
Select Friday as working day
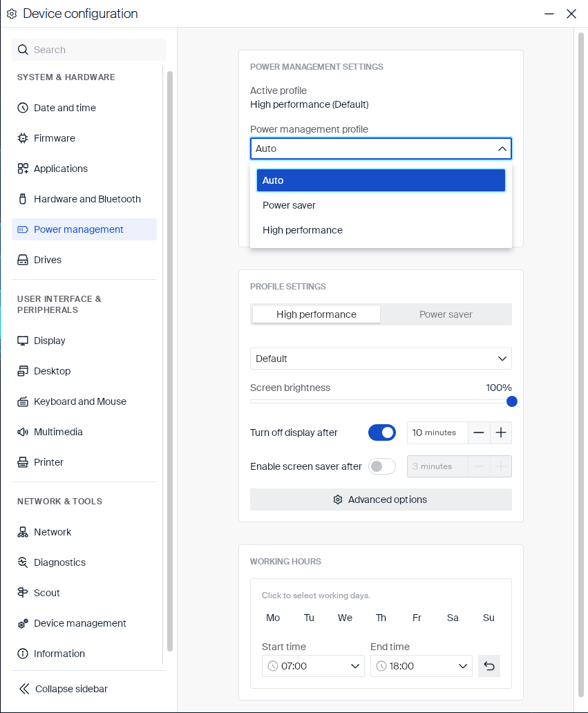coord(417,618)
